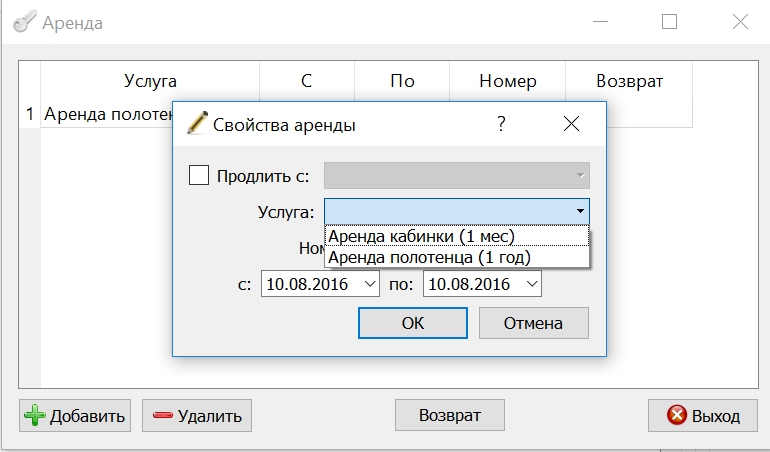
Task: Click the 'Возврат' button at the bottom
Action: (450, 415)
